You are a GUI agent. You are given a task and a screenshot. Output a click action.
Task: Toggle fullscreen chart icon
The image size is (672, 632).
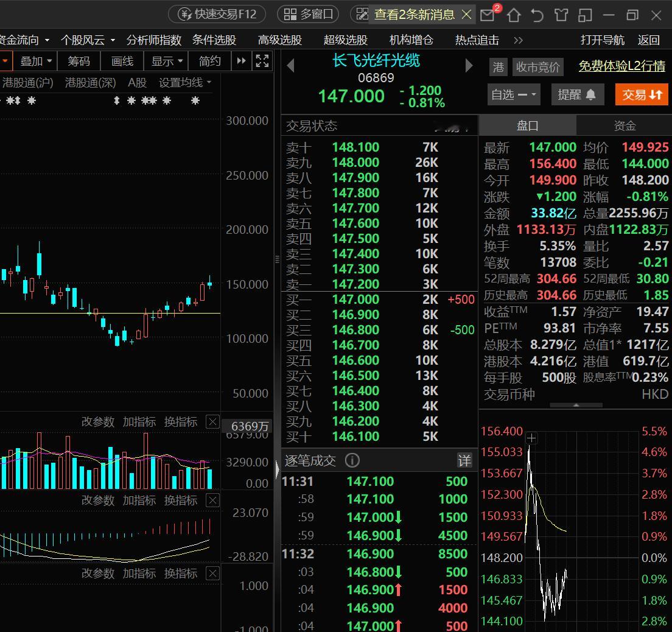262,61
